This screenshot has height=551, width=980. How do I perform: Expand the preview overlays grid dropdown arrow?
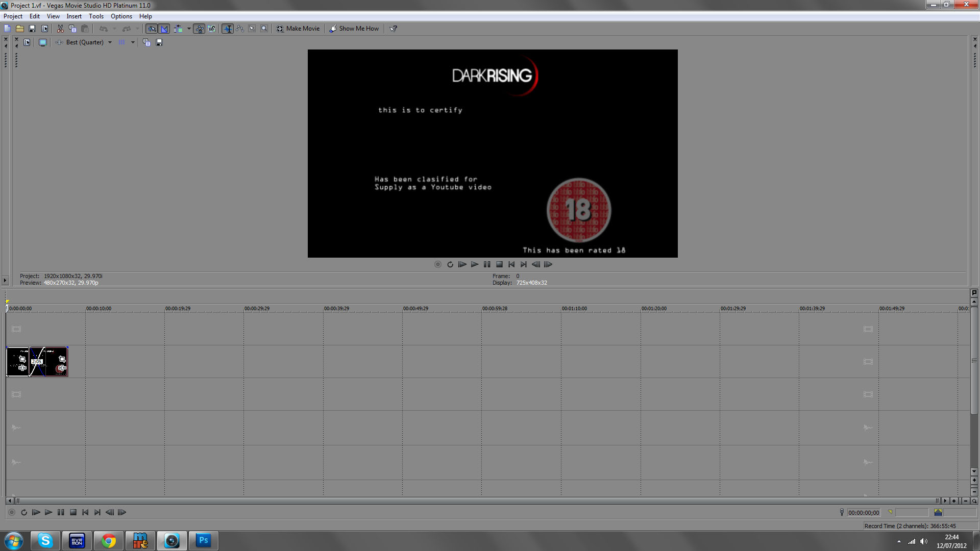point(133,42)
